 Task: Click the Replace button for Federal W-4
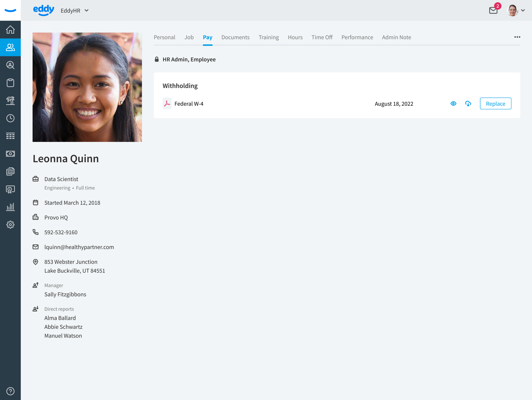pyautogui.click(x=495, y=104)
